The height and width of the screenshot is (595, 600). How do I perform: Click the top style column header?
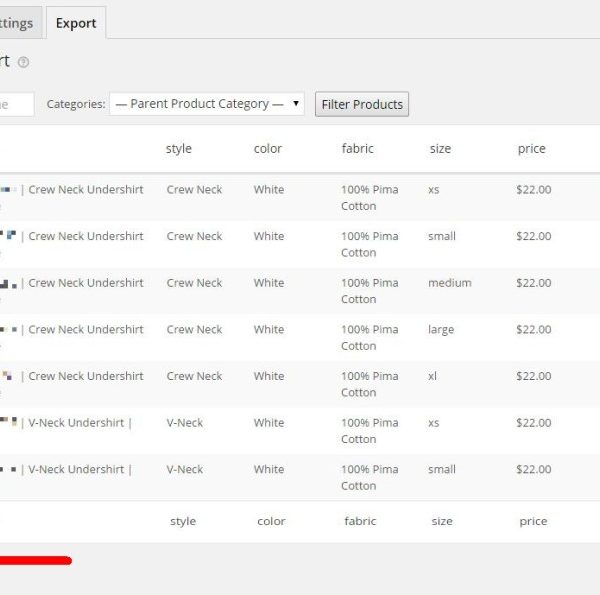pyautogui.click(x=178, y=149)
